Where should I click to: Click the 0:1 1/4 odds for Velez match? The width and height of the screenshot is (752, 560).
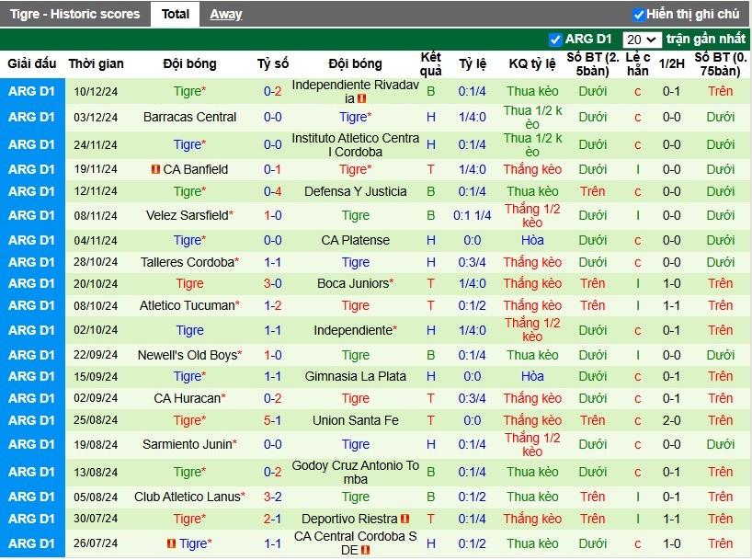(473, 215)
